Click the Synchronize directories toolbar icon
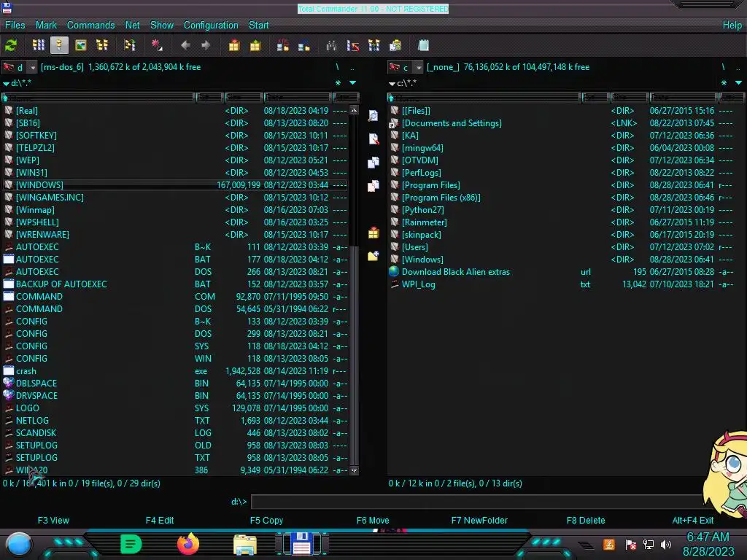This screenshot has height=560, width=747. pyautogui.click(x=374, y=46)
